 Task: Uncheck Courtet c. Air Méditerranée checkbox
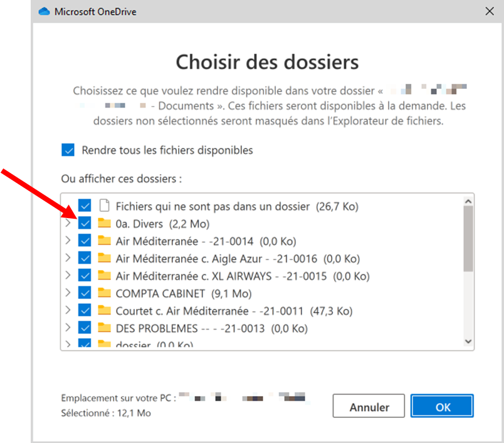(x=85, y=310)
